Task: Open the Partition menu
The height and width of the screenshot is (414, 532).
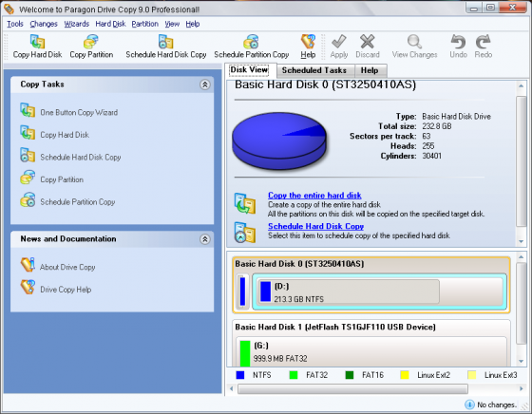Action: tap(144, 24)
